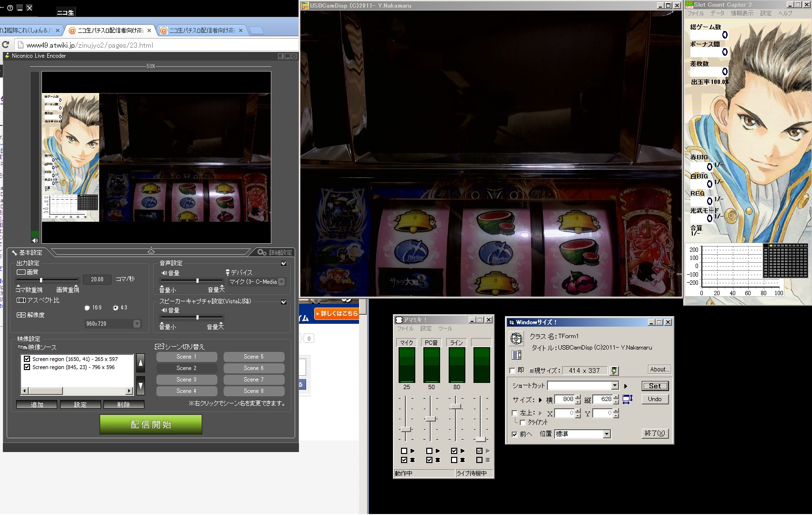Open the ショートカット combo box
Image resolution: width=812 pixels, height=515 pixels.
tap(583, 385)
